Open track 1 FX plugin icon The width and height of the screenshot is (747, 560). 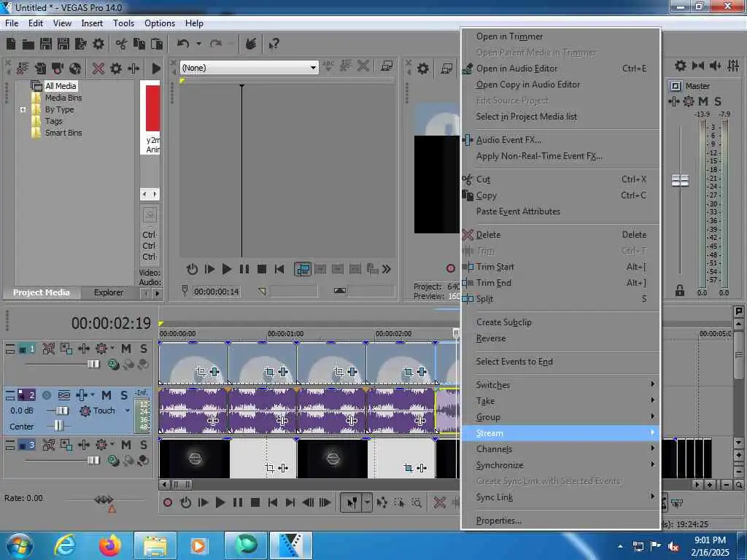pos(84,349)
